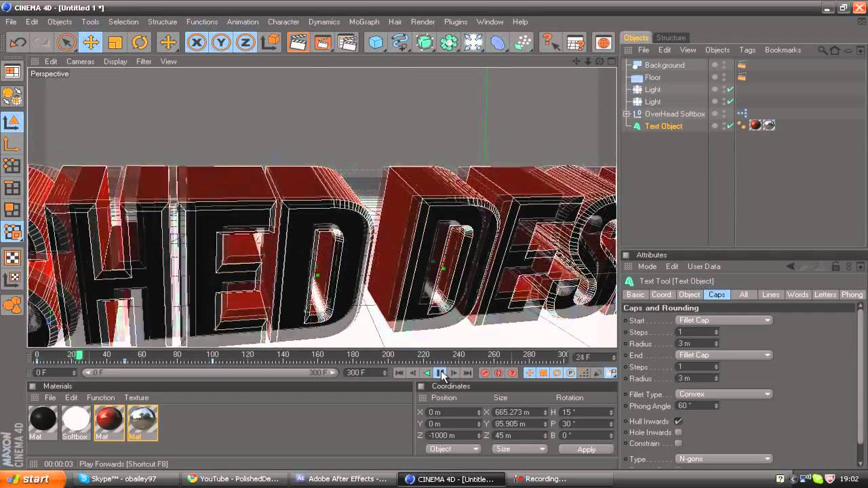Click the Undo arrow in the top toolbar
Screen dimensions: 868x488
point(18,43)
